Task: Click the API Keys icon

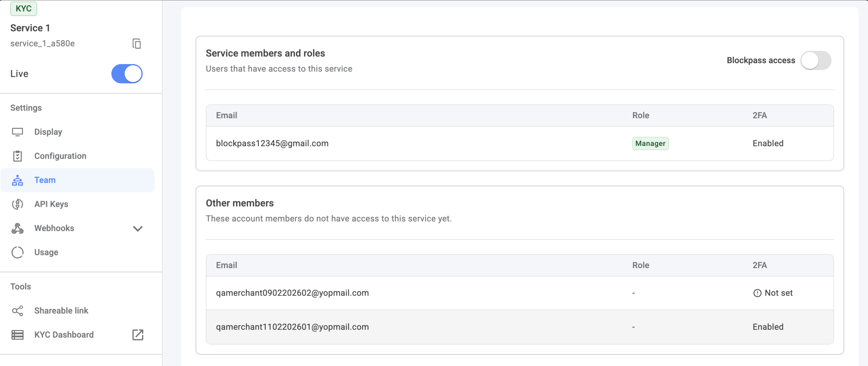Action: (17, 204)
